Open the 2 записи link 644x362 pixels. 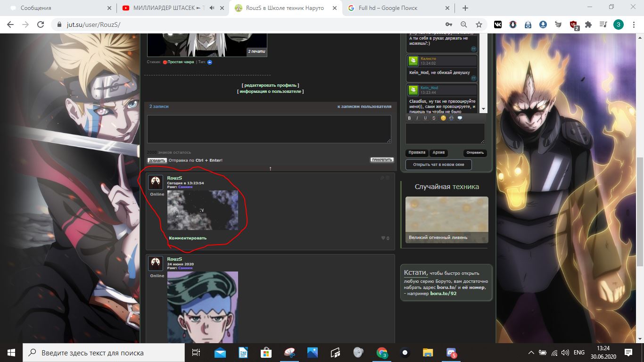tap(159, 107)
